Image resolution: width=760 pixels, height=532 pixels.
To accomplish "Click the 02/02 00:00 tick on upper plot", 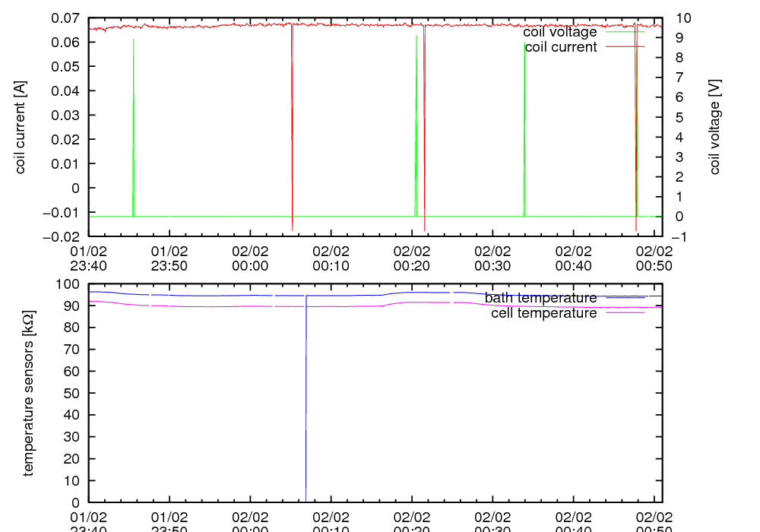I will [250, 258].
